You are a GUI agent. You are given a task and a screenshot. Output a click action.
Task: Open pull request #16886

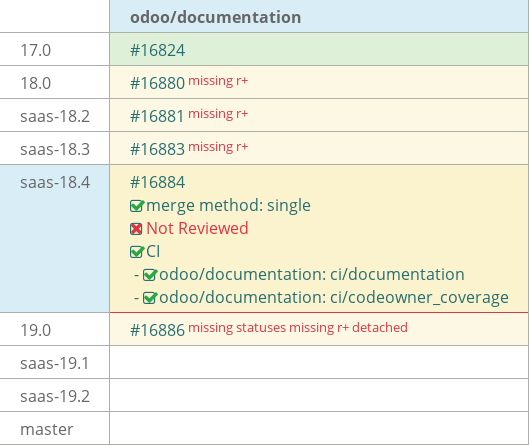click(158, 330)
